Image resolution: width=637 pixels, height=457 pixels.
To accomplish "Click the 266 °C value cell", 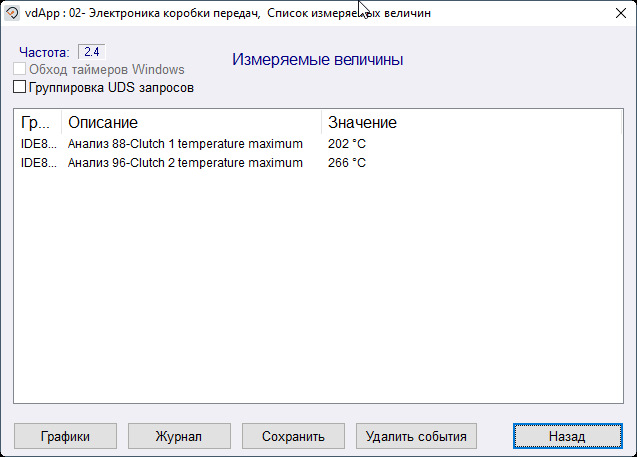I will point(347,163).
